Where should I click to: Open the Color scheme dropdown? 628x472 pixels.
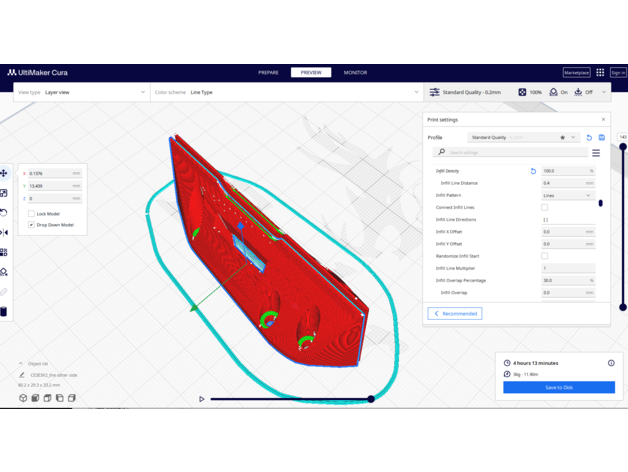tap(287, 92)
